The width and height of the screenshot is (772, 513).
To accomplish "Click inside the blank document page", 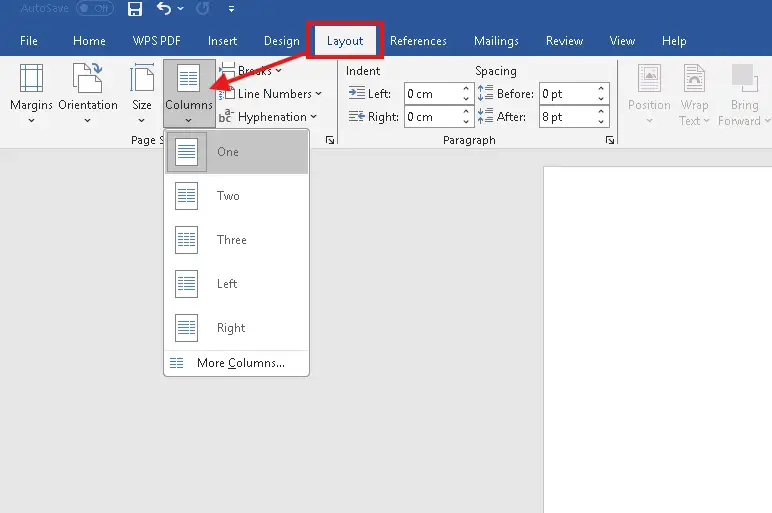I will 658,340.
